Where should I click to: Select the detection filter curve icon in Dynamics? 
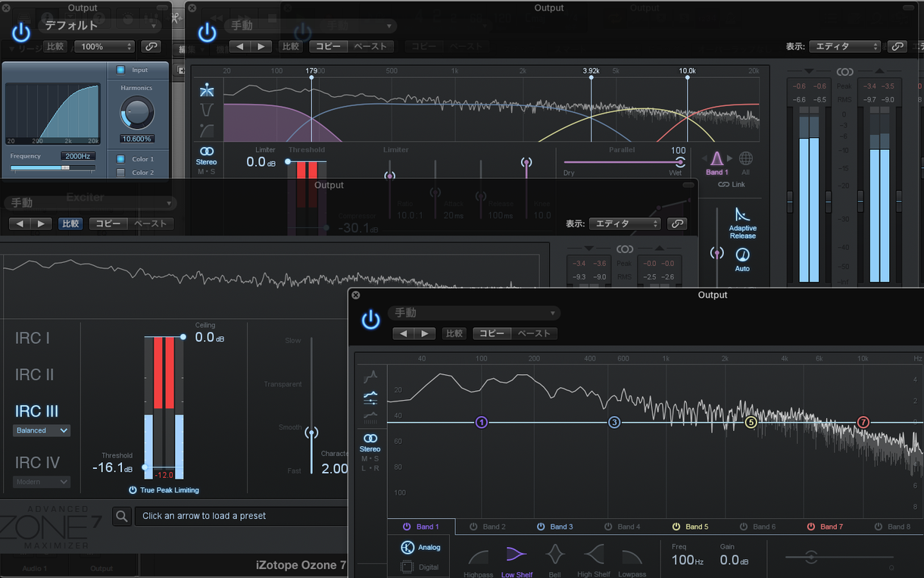[207, 130]
